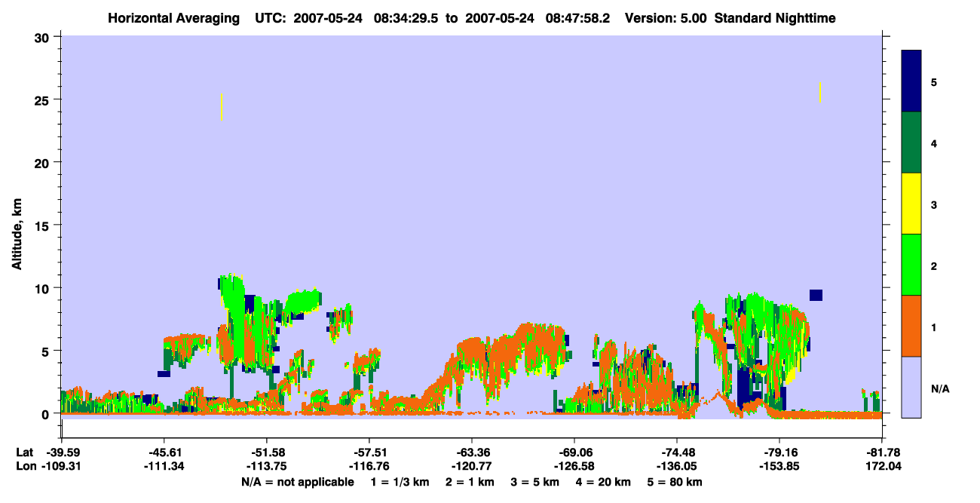Click the y-axis tick label 30
Image resolution: width=980 pixels, height=503 pixels.
pos(44,37)
